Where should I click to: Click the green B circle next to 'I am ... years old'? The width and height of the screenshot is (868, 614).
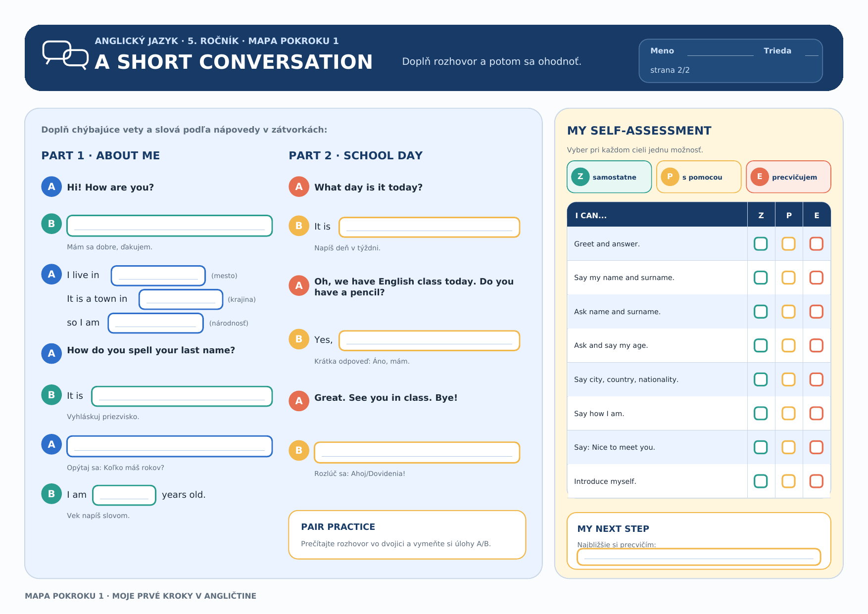(x=51, y=494)
